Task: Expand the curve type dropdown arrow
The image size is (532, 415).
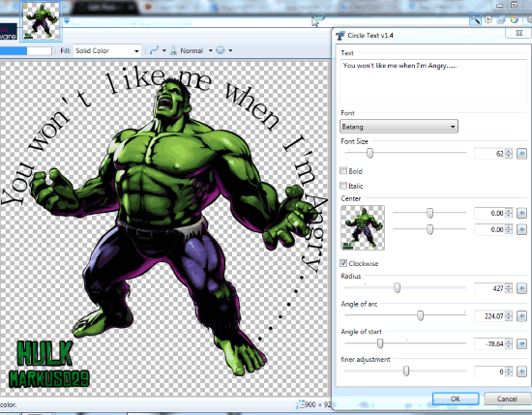Action: pos(164,50)
